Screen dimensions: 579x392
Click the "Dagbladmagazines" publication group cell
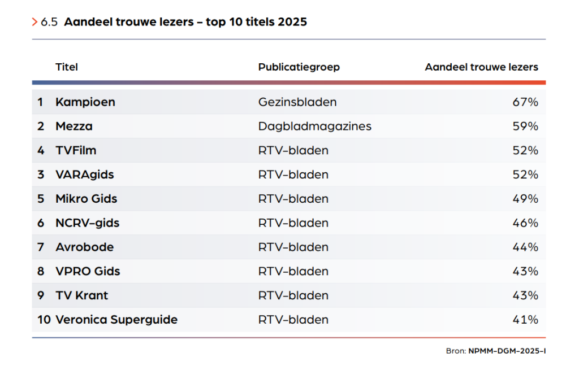click(315, 127)
